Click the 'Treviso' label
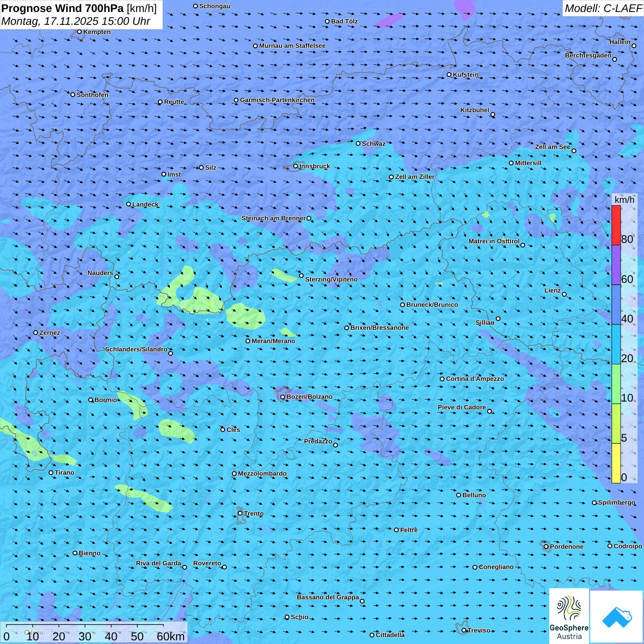Image resolution: width=644 pixels, height=644 pixels. pos(479,630)
